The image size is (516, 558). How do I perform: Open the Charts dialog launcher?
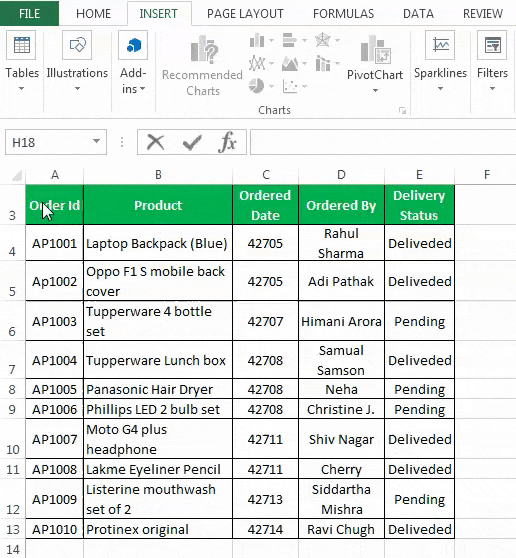(x=402, y=111)
